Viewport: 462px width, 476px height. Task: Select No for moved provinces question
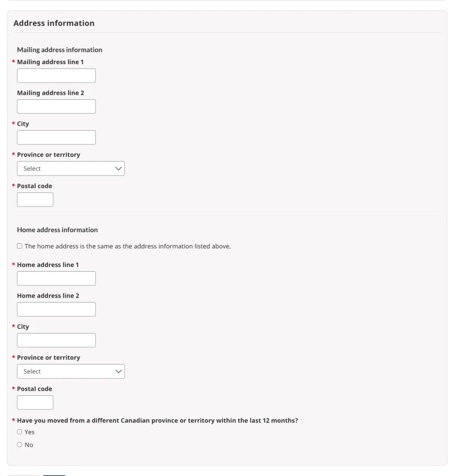20,445
